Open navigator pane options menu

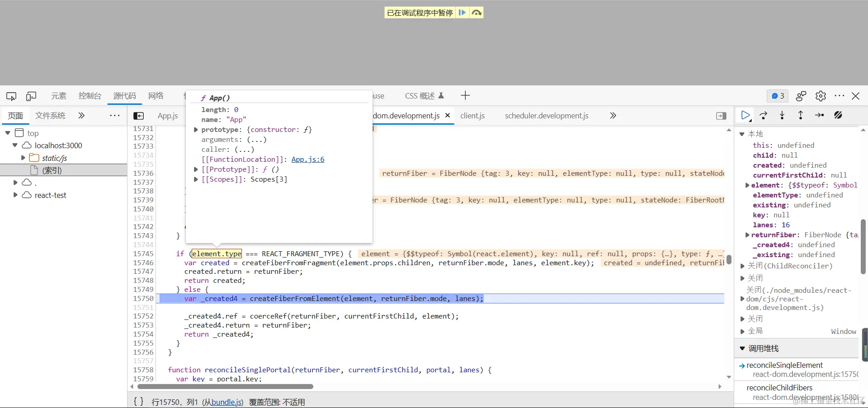click(x=115, y=116)
